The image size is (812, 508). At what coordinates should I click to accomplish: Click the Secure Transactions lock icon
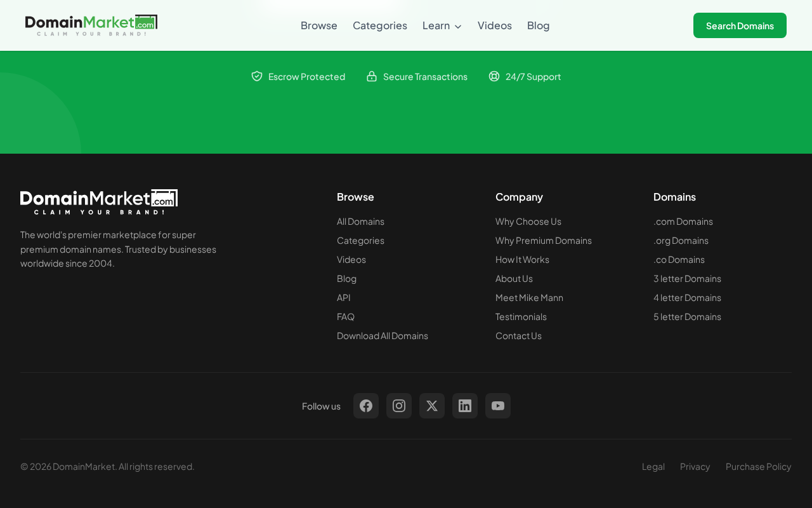point(372,76)
